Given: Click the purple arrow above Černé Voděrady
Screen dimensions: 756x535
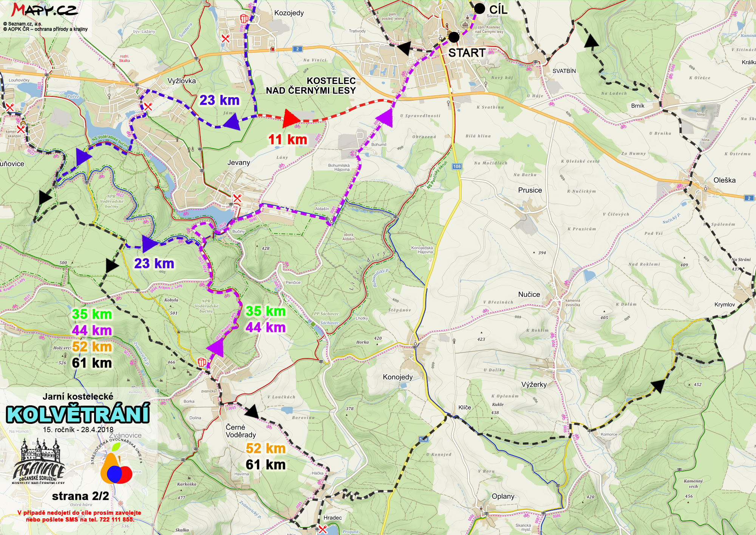Looking at the screenshot, I should tap(216, 347).
